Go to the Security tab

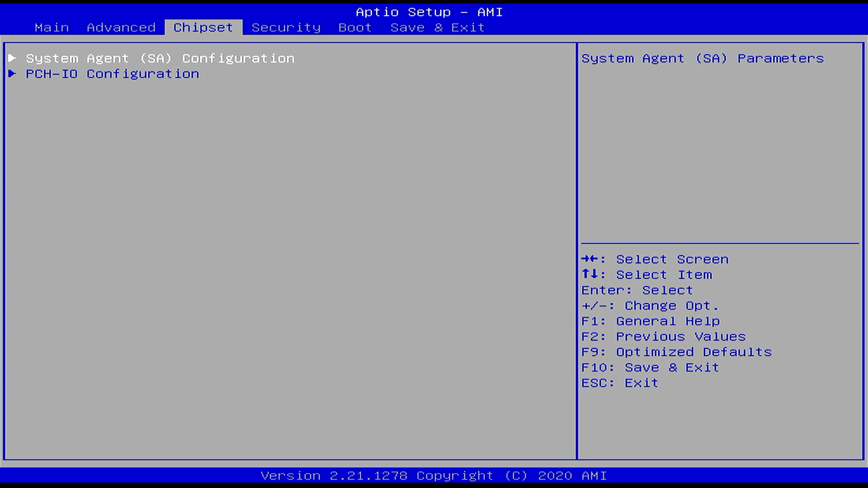pos(286,28)
